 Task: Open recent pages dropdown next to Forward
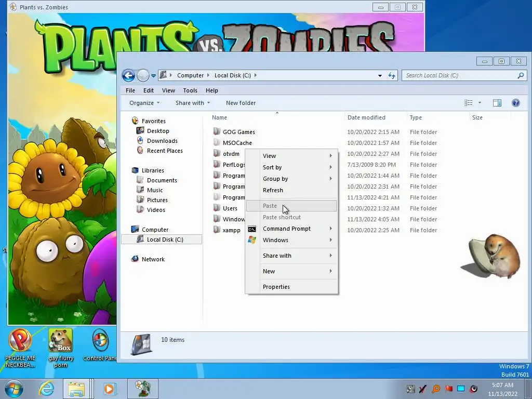point(153,76)
